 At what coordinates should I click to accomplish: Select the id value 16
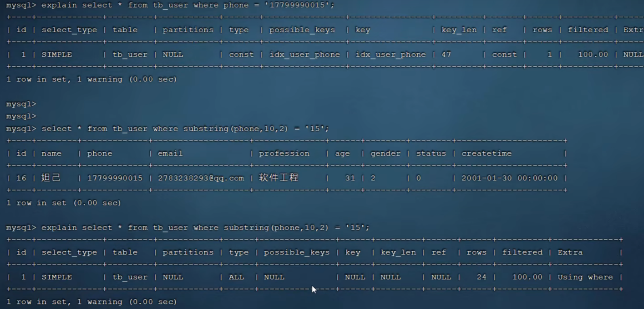[21, 178]
